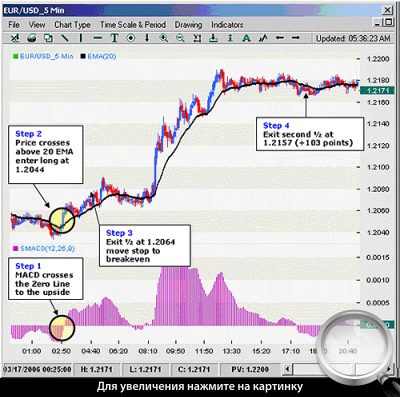The image size is (400, 397).
Task: Click the green EUR/USD legend square
Action: (x=15, y=56)
